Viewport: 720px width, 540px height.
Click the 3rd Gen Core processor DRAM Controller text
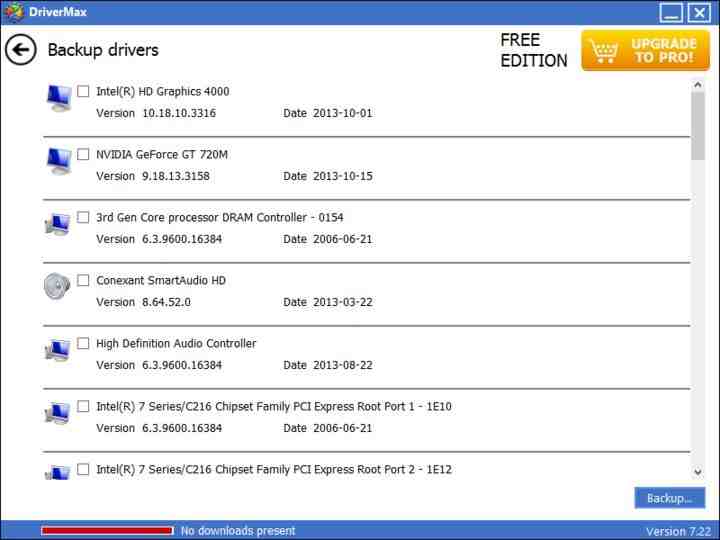pyautogui.click(x=219, y=218)
